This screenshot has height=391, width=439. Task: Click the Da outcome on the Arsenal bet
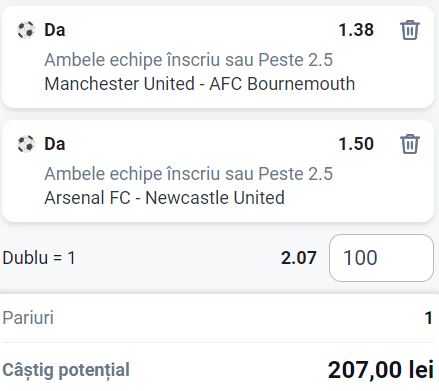(55, 144)
